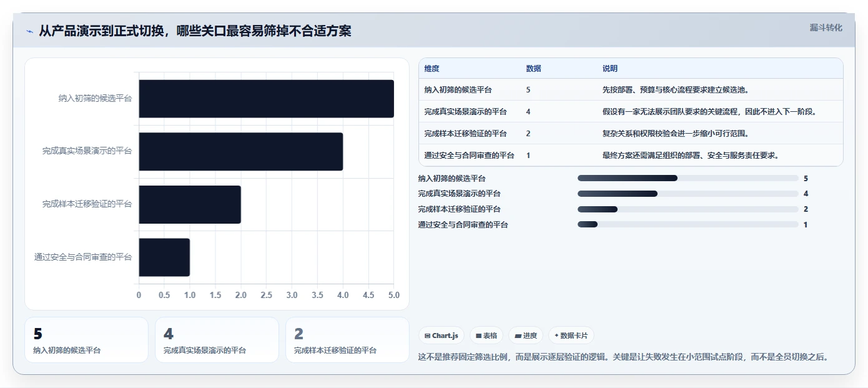The height and width of the screenshot is (388, 868).
Task: Click the 完成样本迁移验证的平台 bar in the chart
Action: 190,204
